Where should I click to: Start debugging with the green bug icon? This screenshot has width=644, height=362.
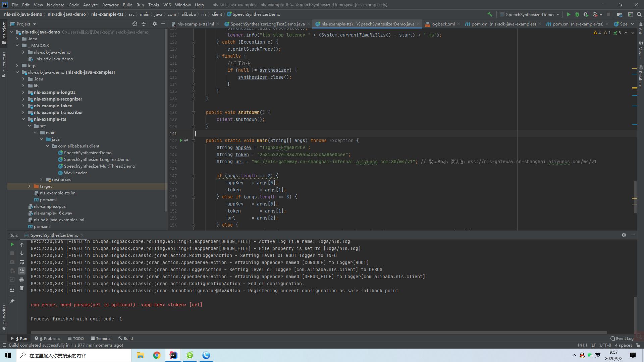click(577, 14)
